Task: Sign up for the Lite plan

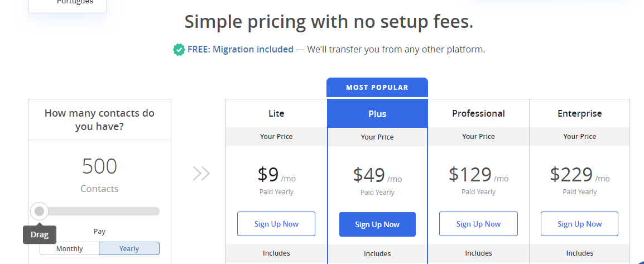Action: pyautogui.click(x=276, y=224)
